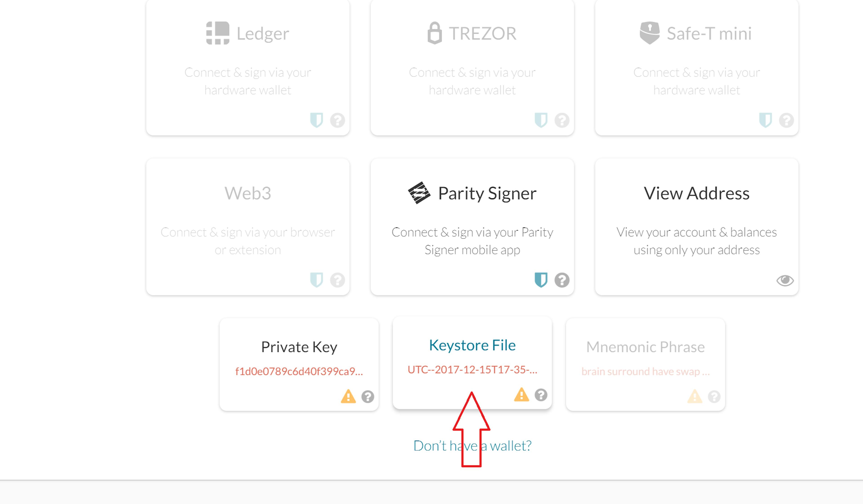The width and height of the screenshot is (863, 504).
Task: Click the shield icon on Ledger card
Action: tap(316, 120)
